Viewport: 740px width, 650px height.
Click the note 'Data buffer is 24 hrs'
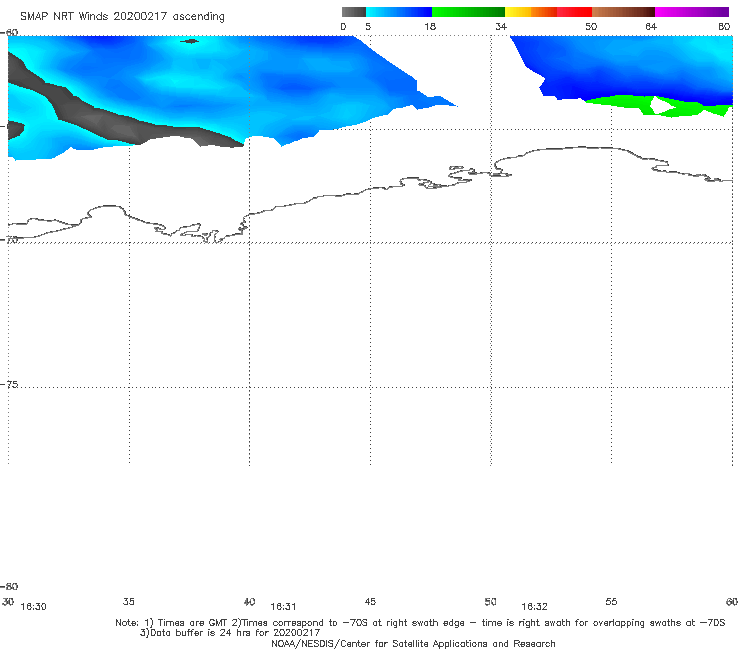(202, 633)
